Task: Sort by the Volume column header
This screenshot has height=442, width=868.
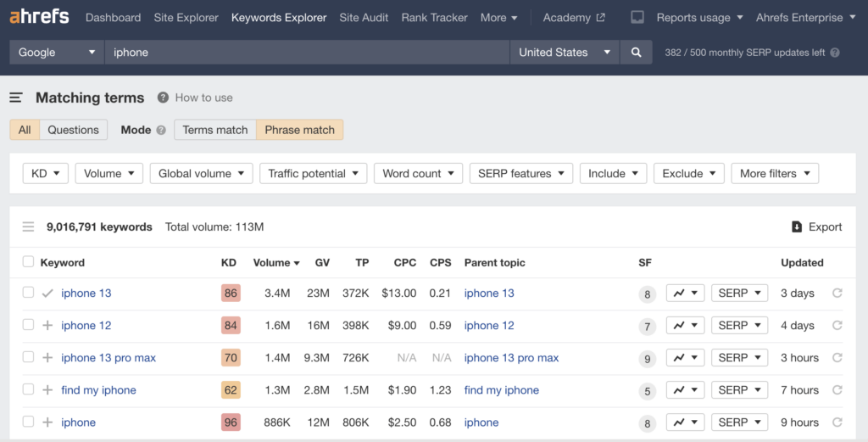Action: tap(276, 262)
